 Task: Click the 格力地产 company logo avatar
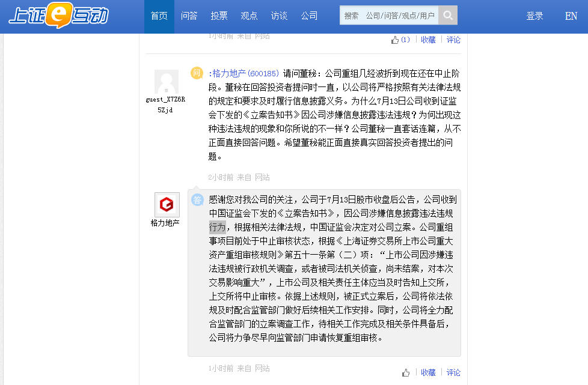167,204
